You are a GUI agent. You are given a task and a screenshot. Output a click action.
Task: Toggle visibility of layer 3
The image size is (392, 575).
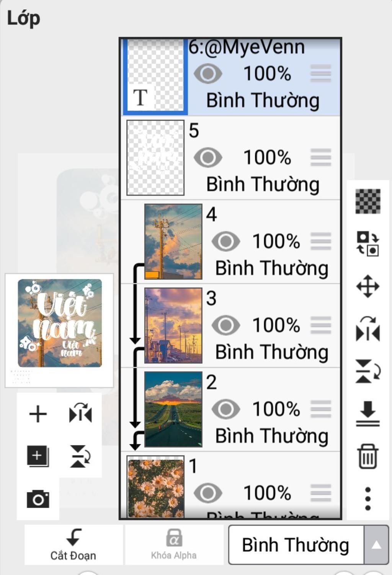pyautogui.click(x=226, y=325)
